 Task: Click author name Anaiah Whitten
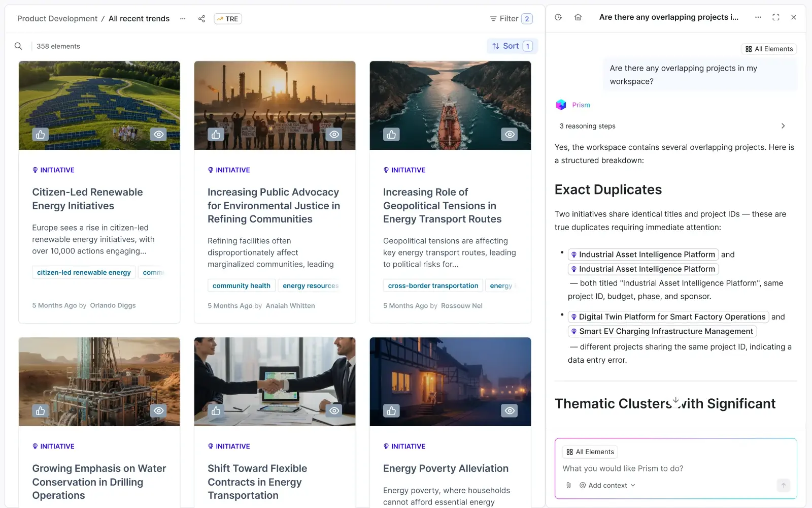coord(290,306)
